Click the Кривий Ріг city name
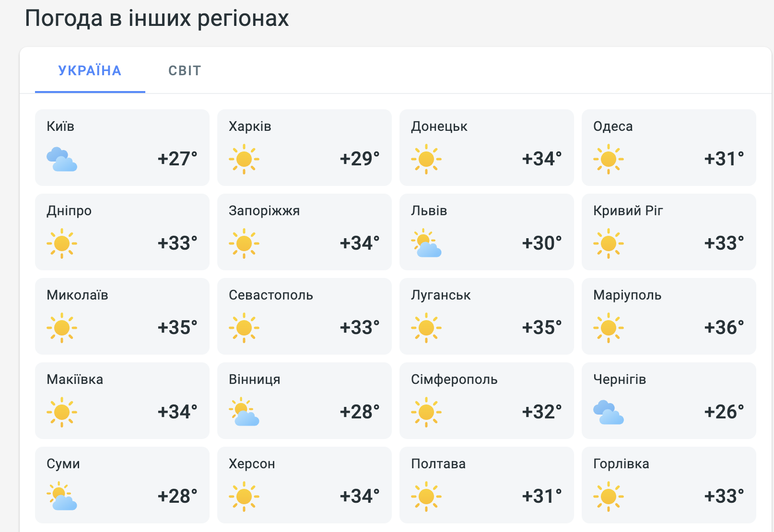This screenshot has height=532, width=774. (x=628, y=211)
